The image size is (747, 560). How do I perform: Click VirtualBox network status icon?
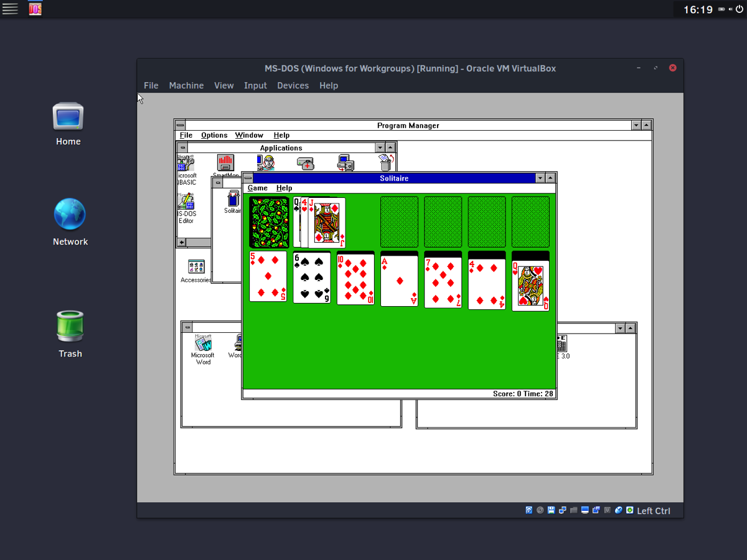[x=563, y=510]
